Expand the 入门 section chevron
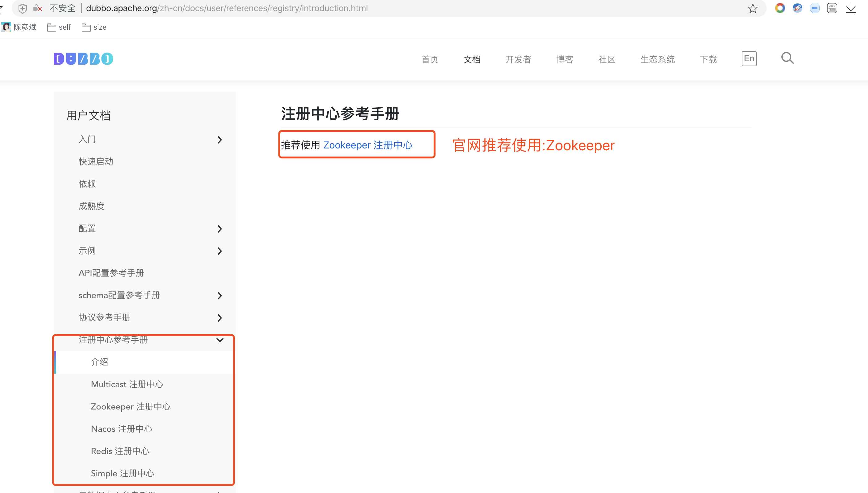868x493 pixels. point(220,140)
